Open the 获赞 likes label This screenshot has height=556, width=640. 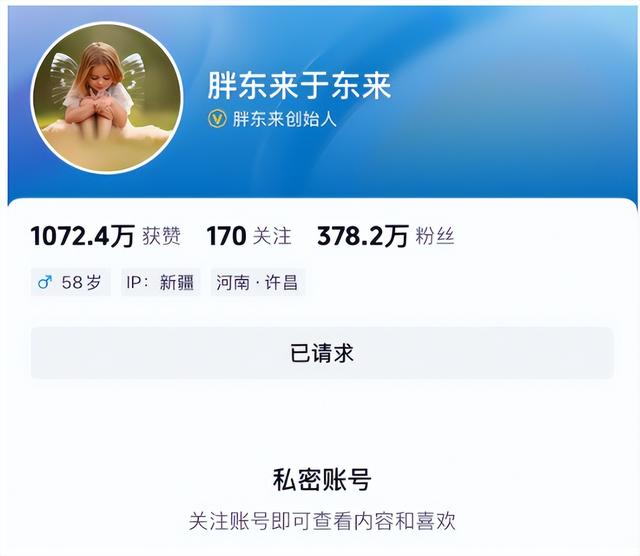tap(162, 236)
